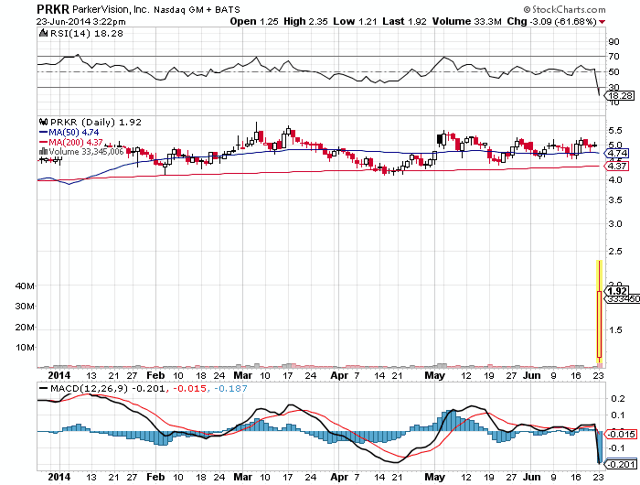
Task: Click the red 4.37 MA tag on price axis
Action: click(618, 166)
